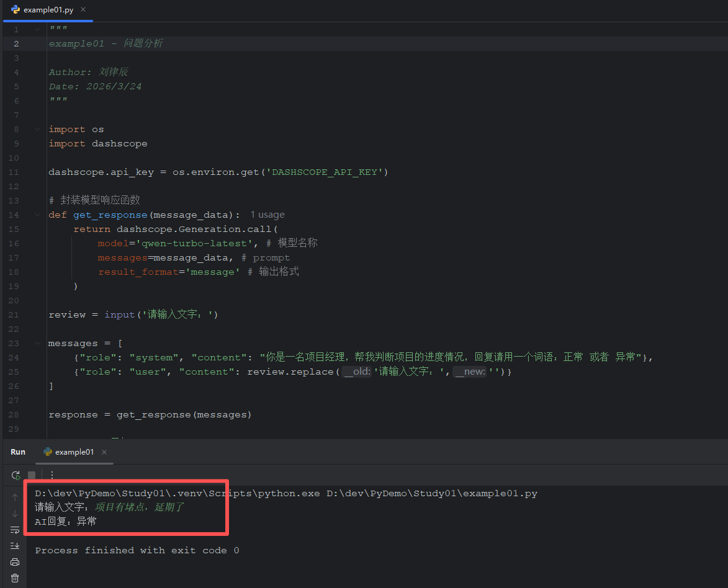The height and width of the screenshot is (588, 728).
Task: Collapse the get_response function fold at line 14
Action: [38, 215]
